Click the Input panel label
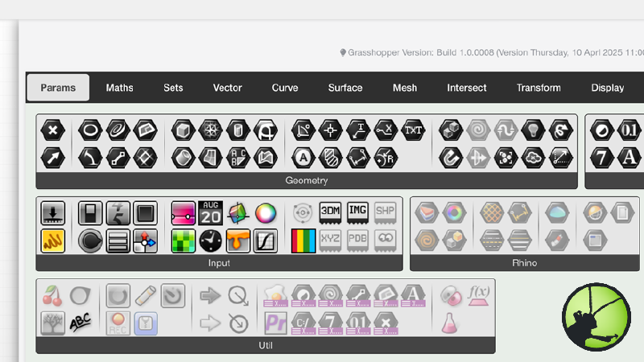 tap(219, 263)
